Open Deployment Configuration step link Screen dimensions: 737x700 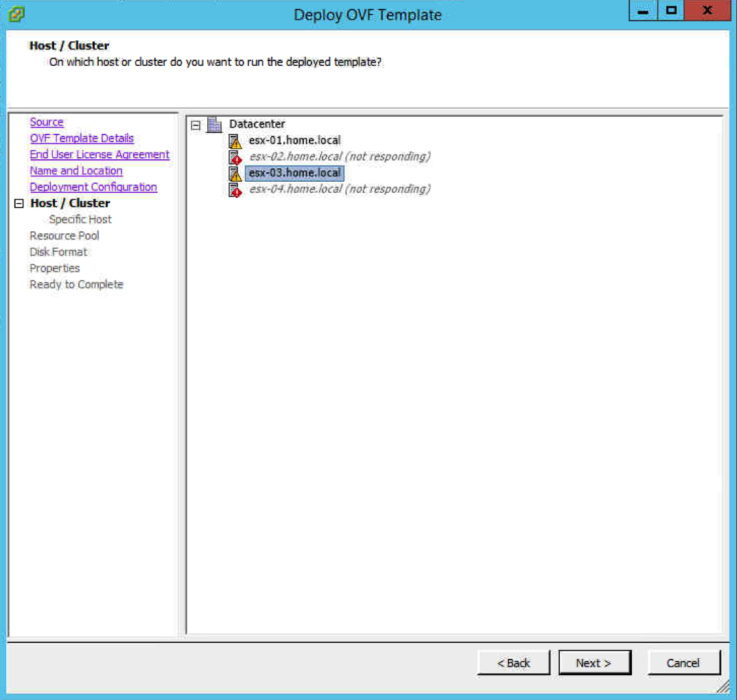point(93,187)
